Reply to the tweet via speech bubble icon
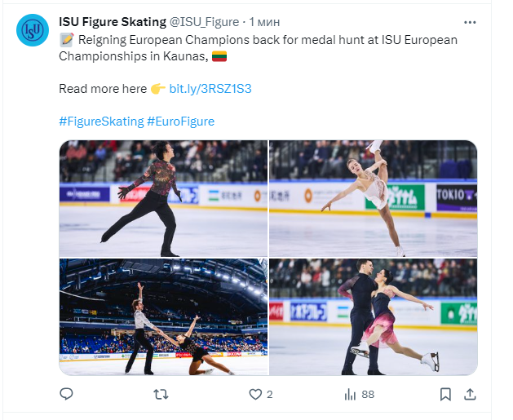This screenshot has height=420, width=513. coord(67,394)
